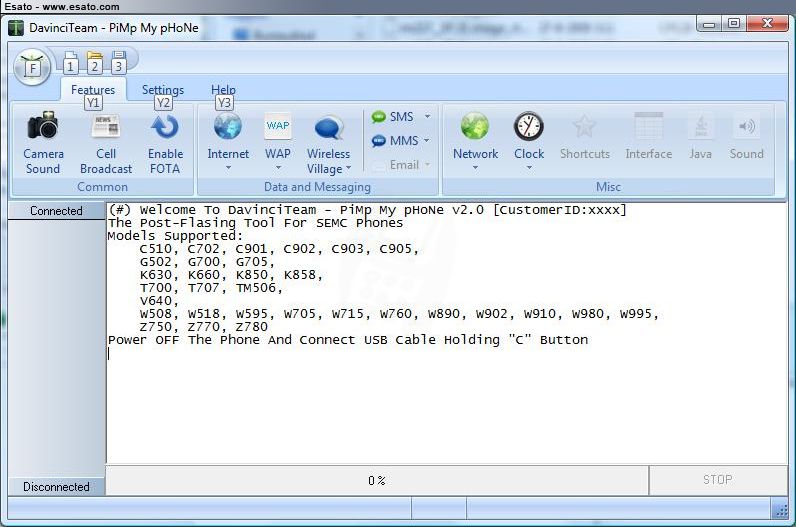Click the Sound speaker icon
Image resolution: width=796 pixels, height=527 pixels.
(747, 126)
